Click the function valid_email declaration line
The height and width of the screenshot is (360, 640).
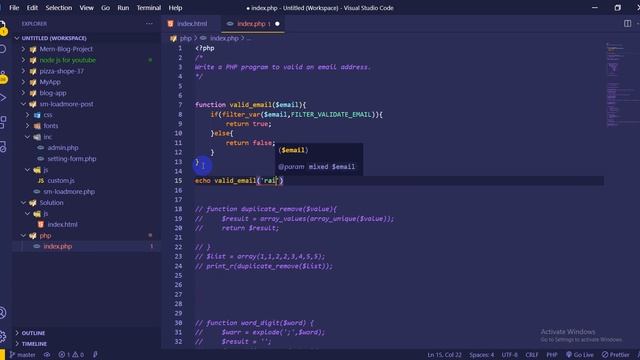click(250, 105)
